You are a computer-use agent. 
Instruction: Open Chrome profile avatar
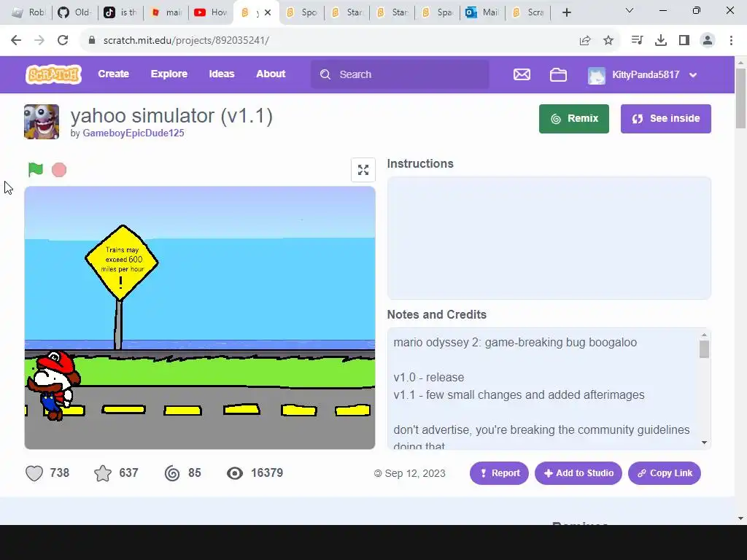(708, 41)
